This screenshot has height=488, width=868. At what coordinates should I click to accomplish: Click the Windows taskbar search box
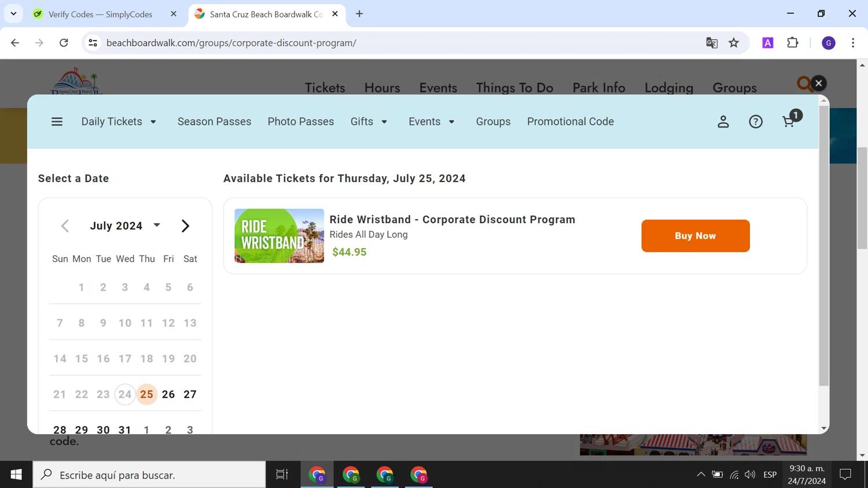[x=149, y=475]
